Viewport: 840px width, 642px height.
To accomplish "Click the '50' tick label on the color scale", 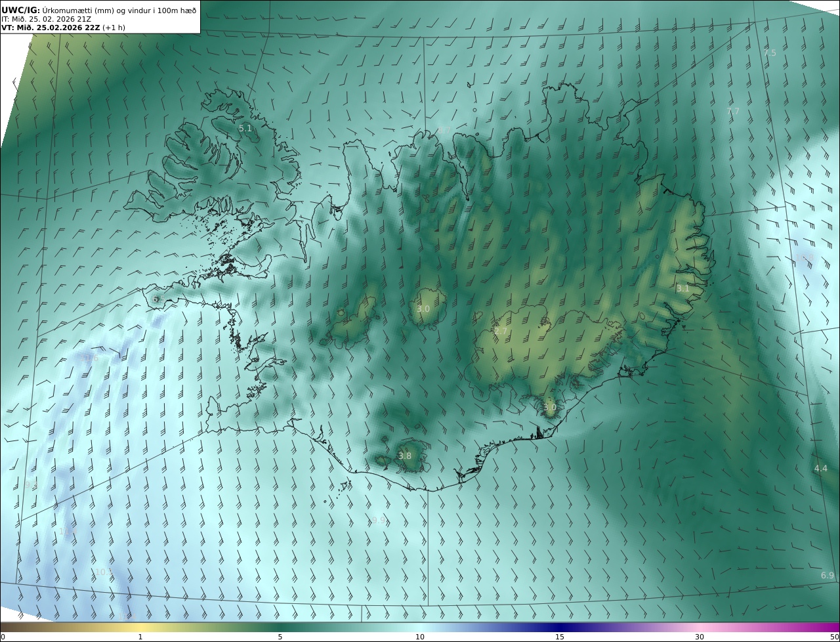I will [x=834, y=637].
